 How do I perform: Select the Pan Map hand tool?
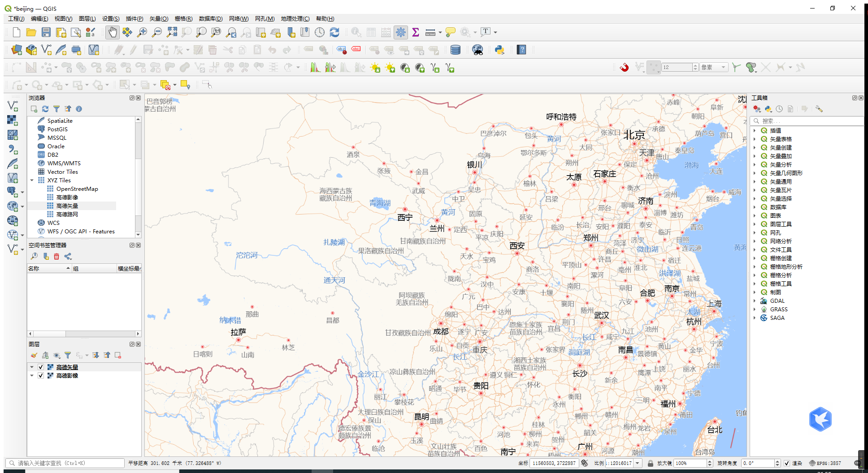pos(112,32)
